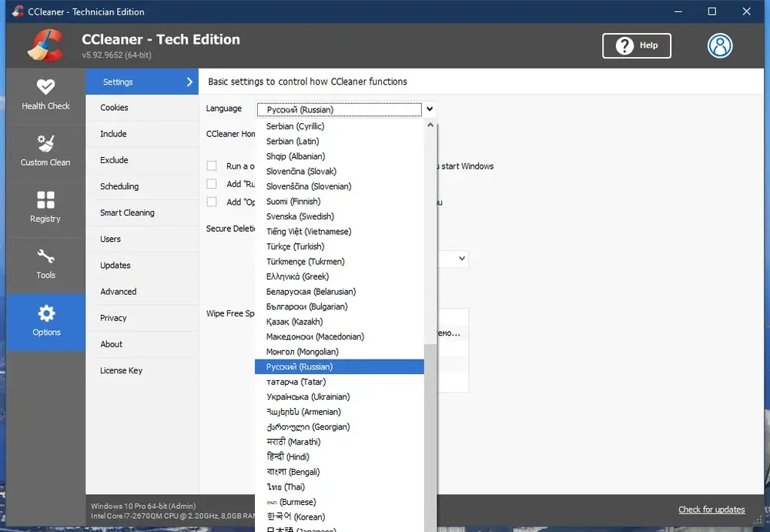Enable the 'Add Ru...' checkbox
Viewport: 770px width, 532px height.
tap(212, 184)
